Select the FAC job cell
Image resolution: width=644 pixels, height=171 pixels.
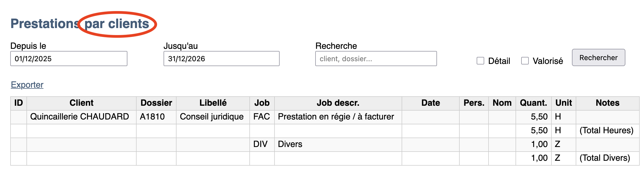[261, 117]
